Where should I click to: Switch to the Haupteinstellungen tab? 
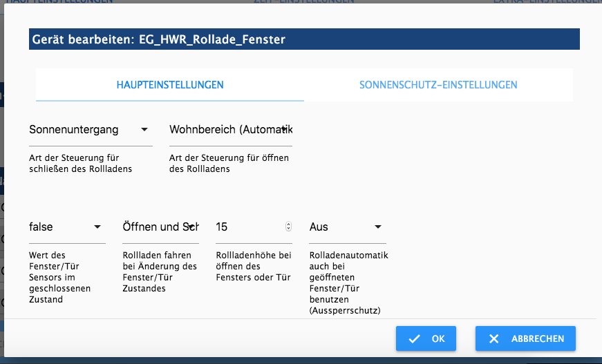pos(170,85)
